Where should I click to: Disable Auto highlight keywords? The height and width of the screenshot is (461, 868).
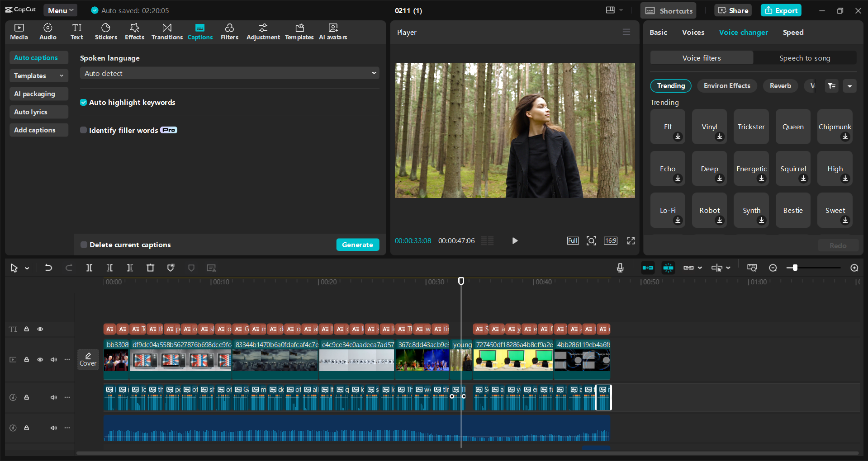83,102
